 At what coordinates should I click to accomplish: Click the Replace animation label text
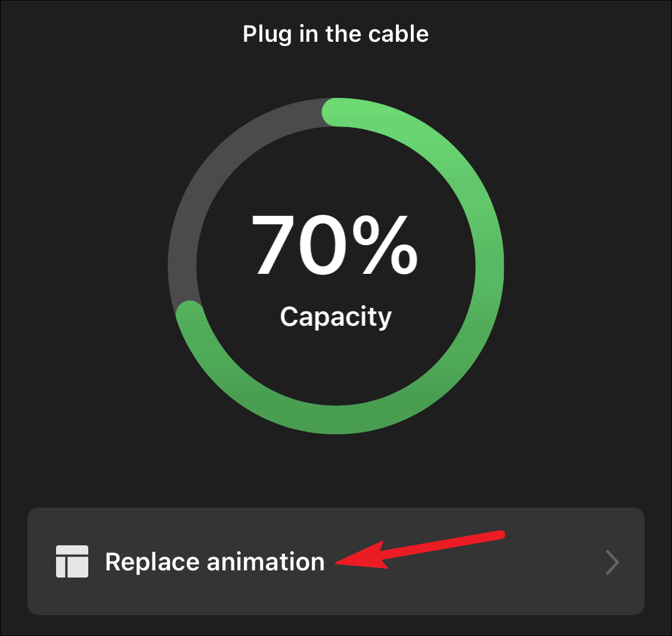(x=215, y=561)
